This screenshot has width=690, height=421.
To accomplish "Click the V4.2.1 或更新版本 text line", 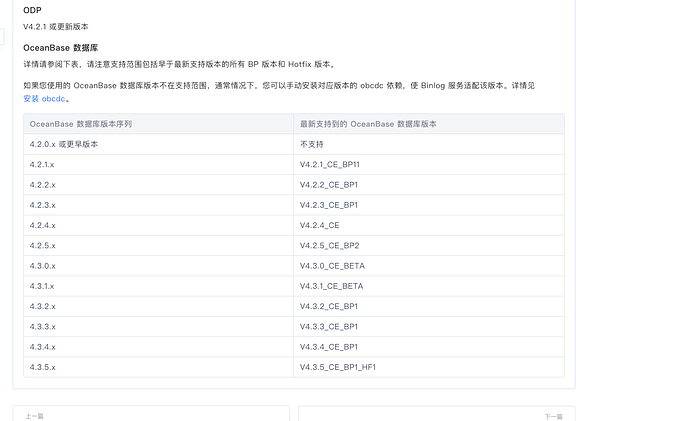I will [x=55, y=26].
